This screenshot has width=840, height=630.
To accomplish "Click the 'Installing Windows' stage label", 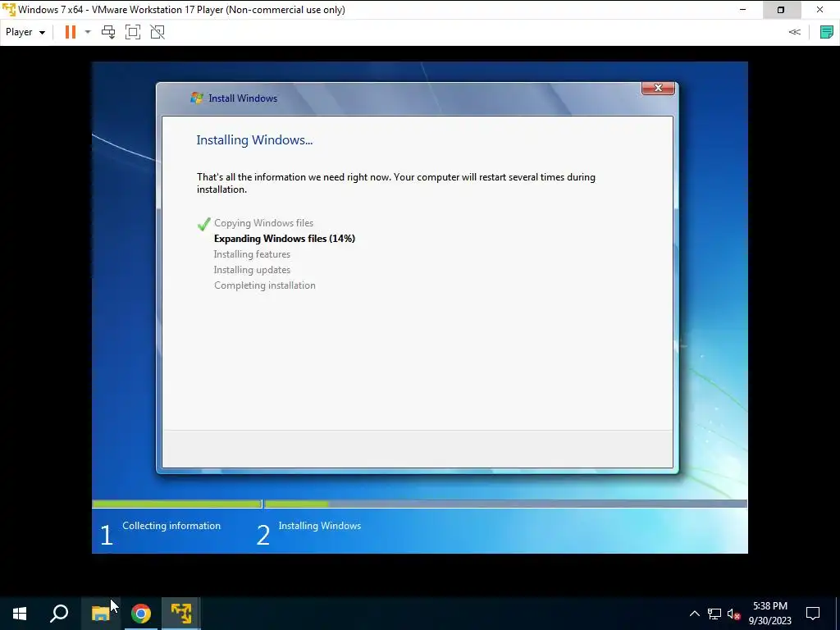I will coord(320,526).
